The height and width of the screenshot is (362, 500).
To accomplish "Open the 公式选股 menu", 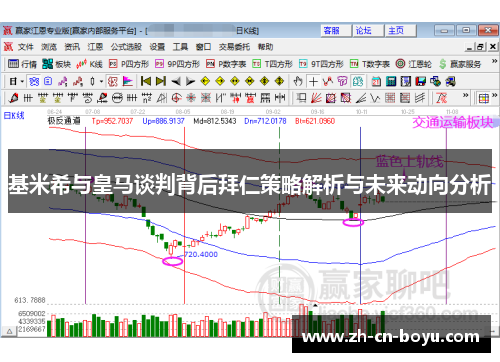I will pyautogui.click(x=126, y=47).
